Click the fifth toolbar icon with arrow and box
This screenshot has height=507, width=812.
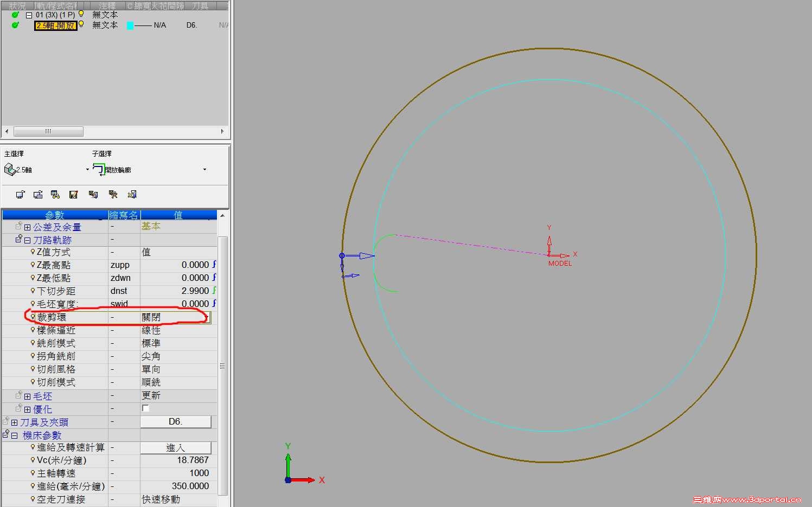point(93,194)
